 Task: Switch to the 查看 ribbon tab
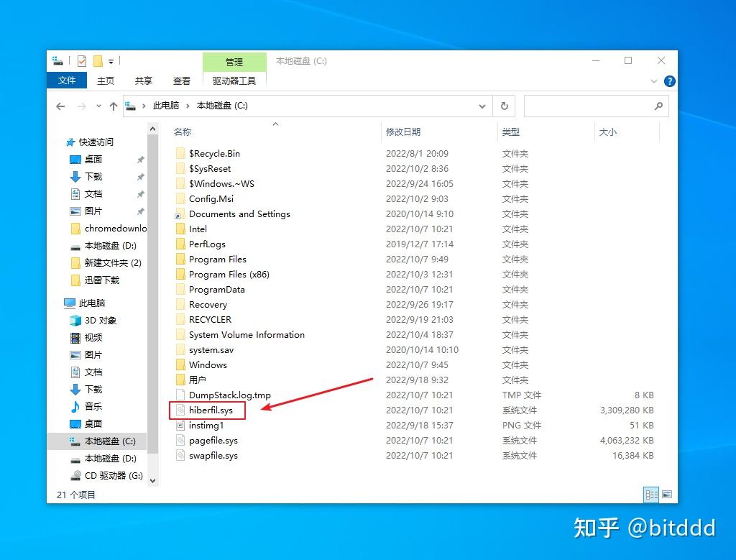(182, 81)
